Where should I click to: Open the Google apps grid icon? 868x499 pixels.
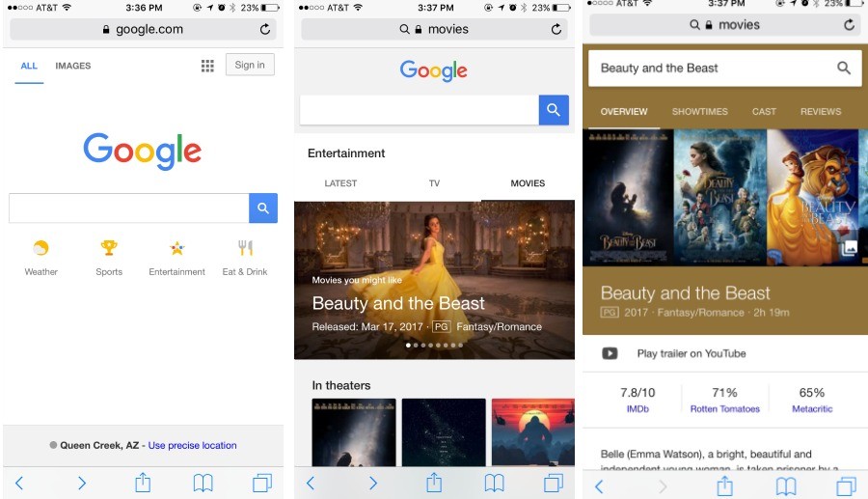[x=207, y=66]
